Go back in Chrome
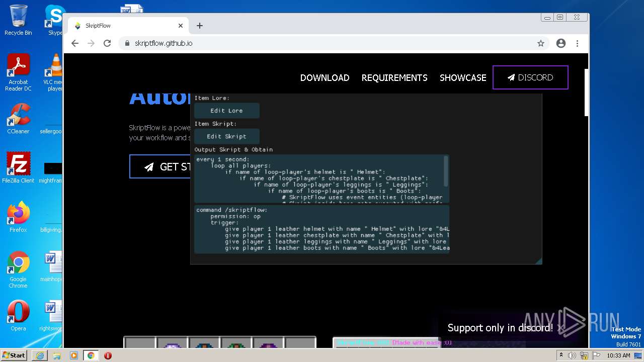The image size is (644, 362). 75,43
